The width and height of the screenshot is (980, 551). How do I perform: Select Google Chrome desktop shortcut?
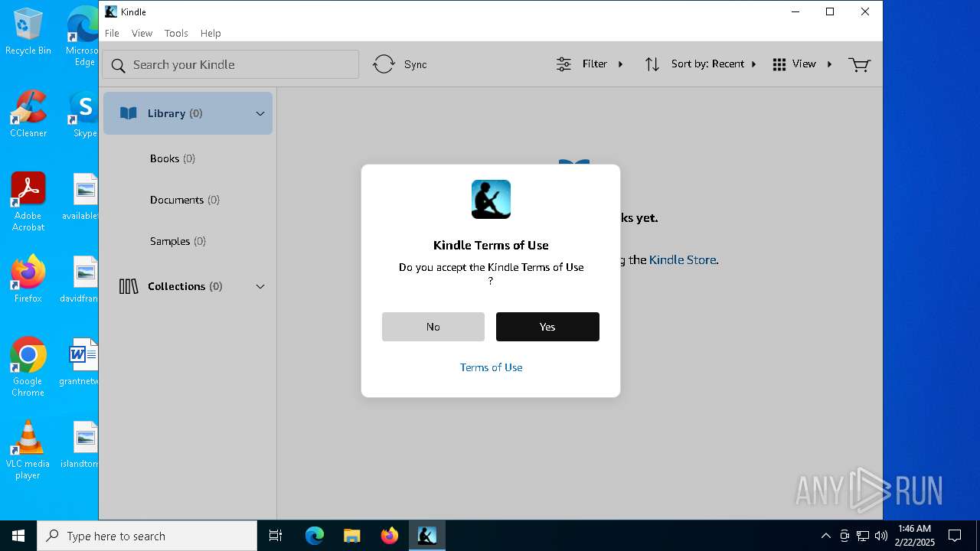[x=28, y=367]
